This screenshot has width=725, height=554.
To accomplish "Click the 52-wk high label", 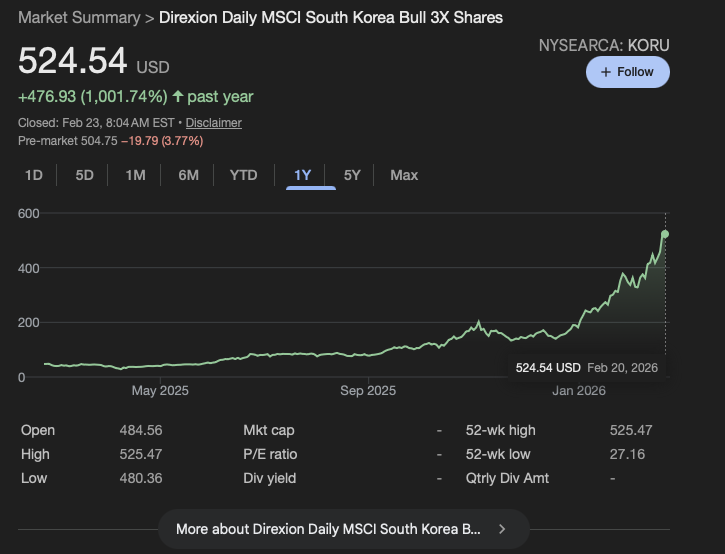I will (x=500, y=431).
